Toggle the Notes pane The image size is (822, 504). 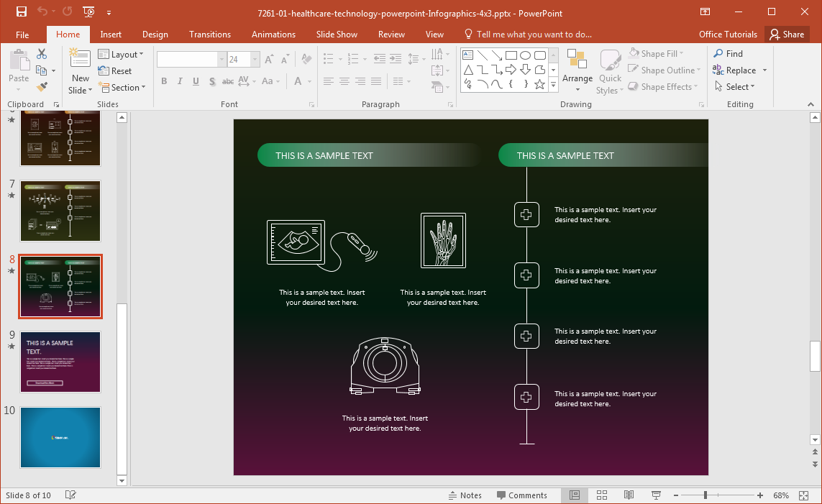(465, 495)
